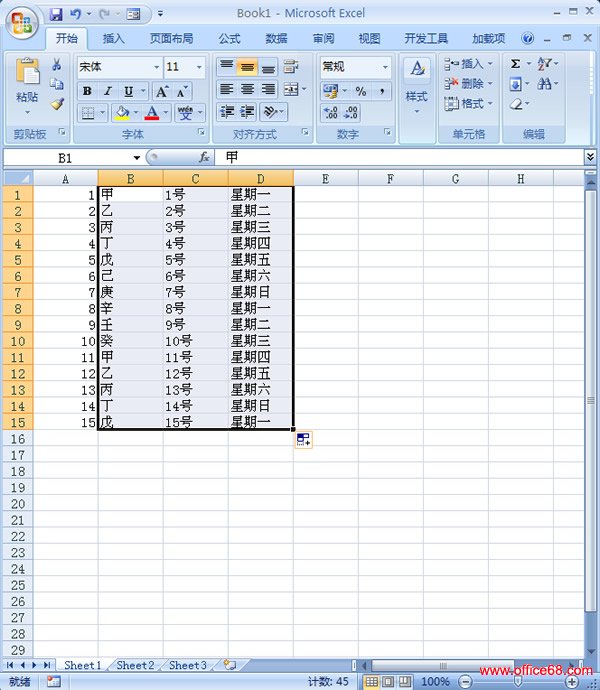Viewport: 600px width, 690px height.
Task: Click the zoom slider handle
Action: [x=518, y=682]
